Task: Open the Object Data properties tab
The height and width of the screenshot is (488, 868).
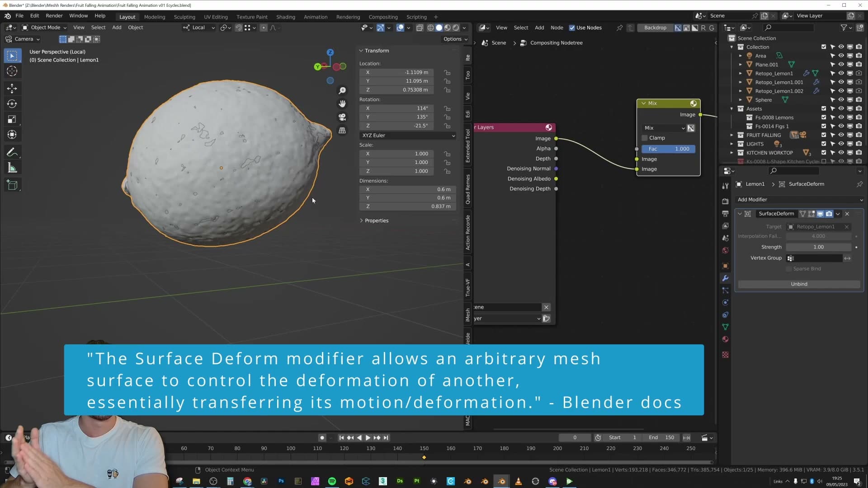Action: coord(725,327)
